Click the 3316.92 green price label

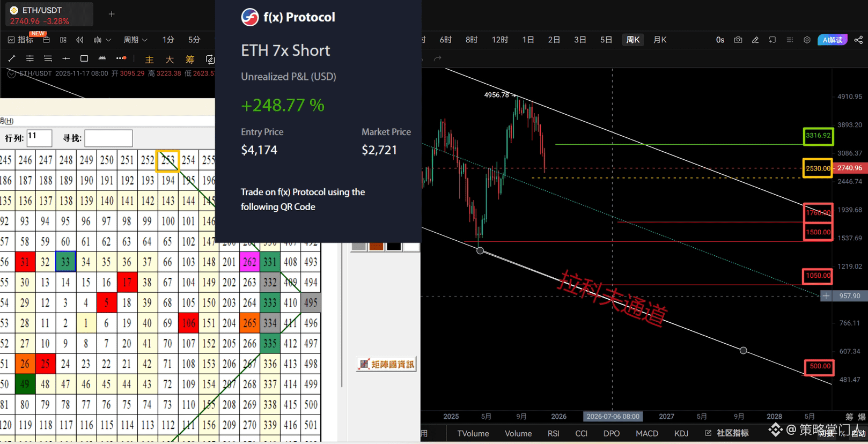pos(818,136)
